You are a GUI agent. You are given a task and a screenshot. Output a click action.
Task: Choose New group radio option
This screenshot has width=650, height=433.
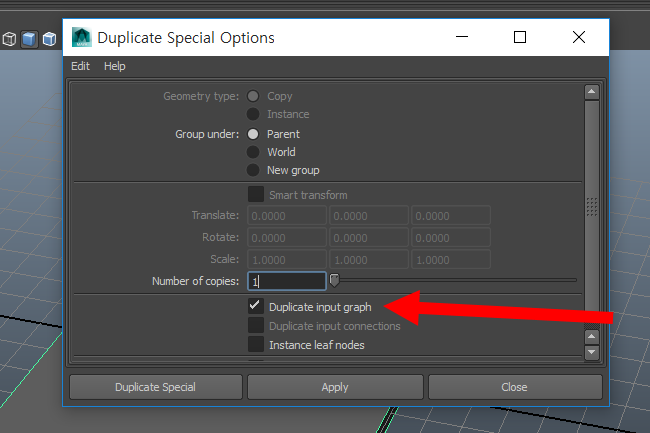[x=253, y=170]
